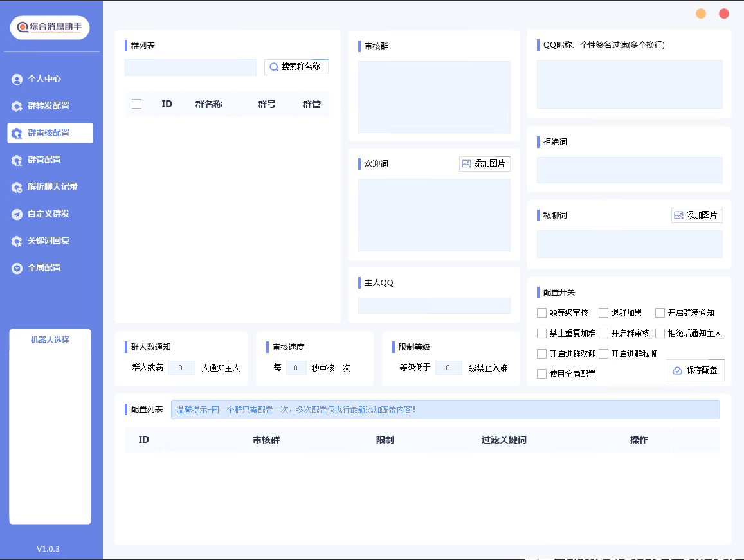This screenshot has width=744, height=560.
Task: Click the 保存配置 button
Action: pos(695,370)
